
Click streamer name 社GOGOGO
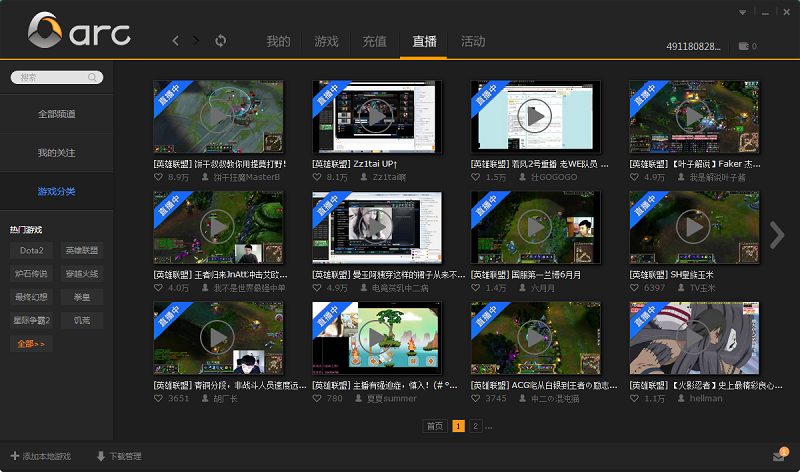click(x=554, y=177)
